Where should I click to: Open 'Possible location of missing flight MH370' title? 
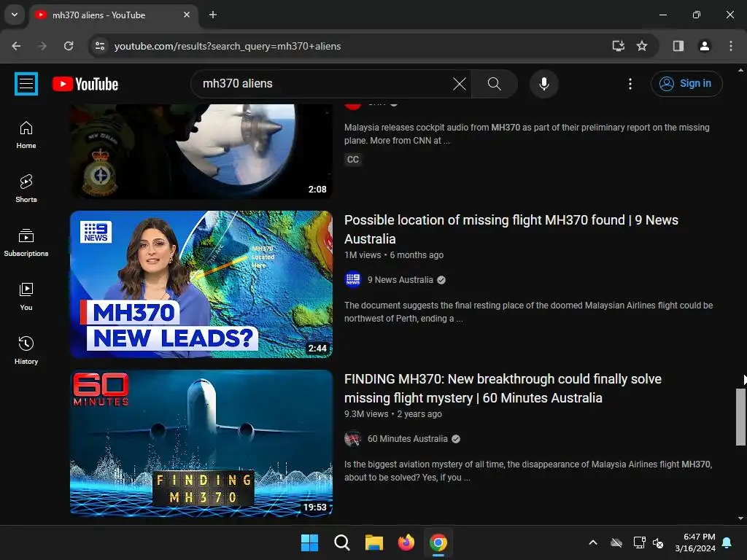point(511,229)
